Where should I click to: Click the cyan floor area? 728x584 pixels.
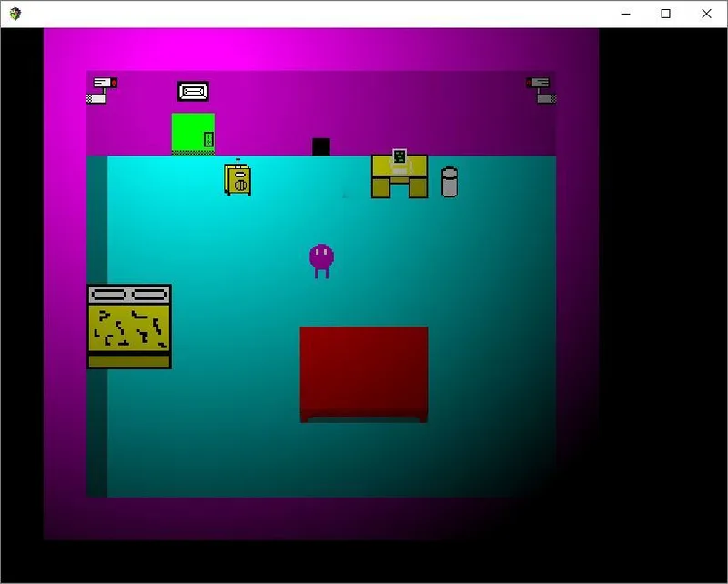tap(331, 327)
